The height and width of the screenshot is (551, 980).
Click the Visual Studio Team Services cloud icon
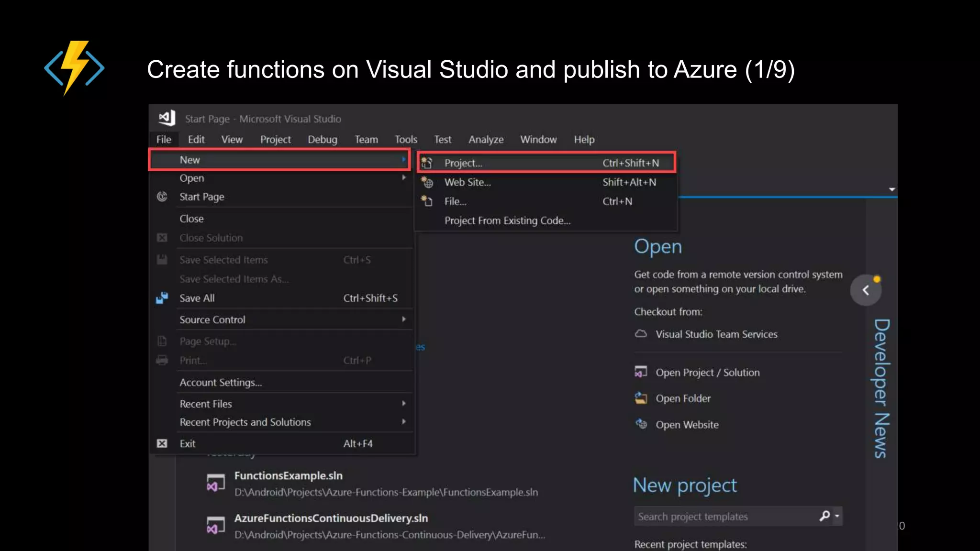coord(641,334)
